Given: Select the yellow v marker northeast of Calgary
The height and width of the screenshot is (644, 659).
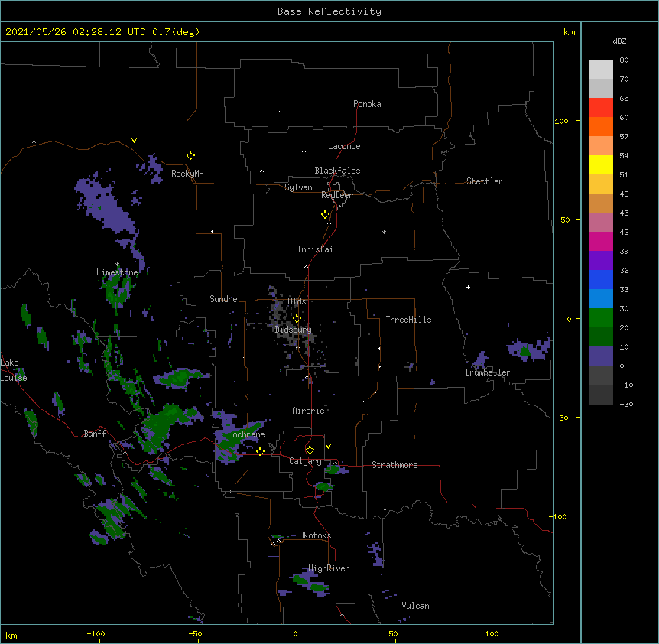Looking at the screenshot, I should pos(328,447).
